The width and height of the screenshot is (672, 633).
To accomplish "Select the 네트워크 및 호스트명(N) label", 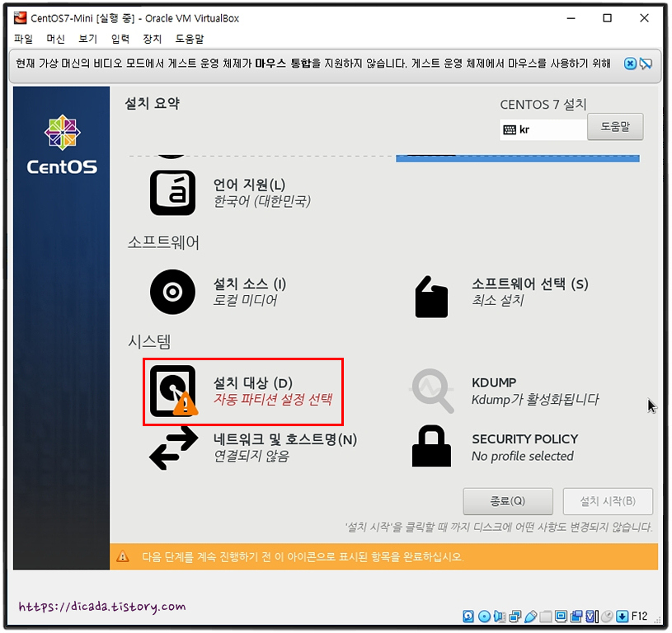I will pyautogui.click(x=285, y=439).
